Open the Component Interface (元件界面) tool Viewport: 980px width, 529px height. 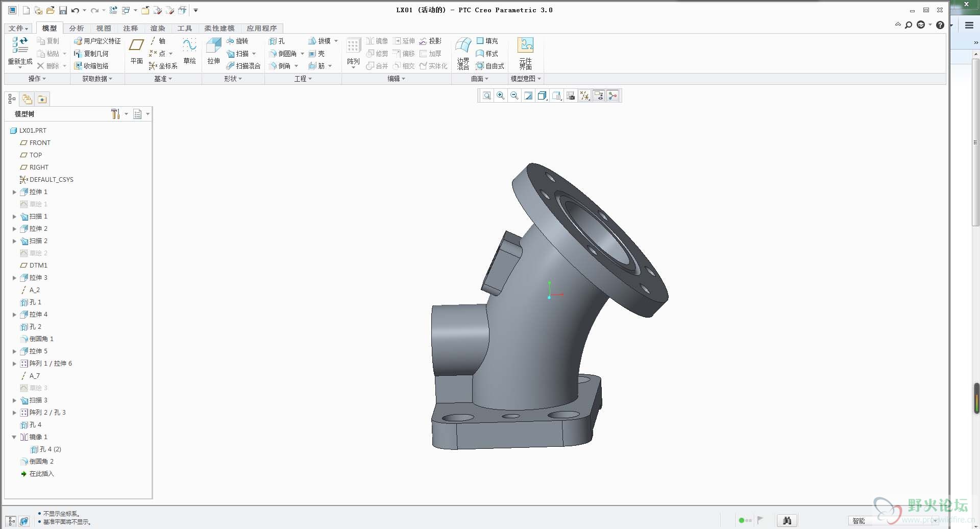526,53
